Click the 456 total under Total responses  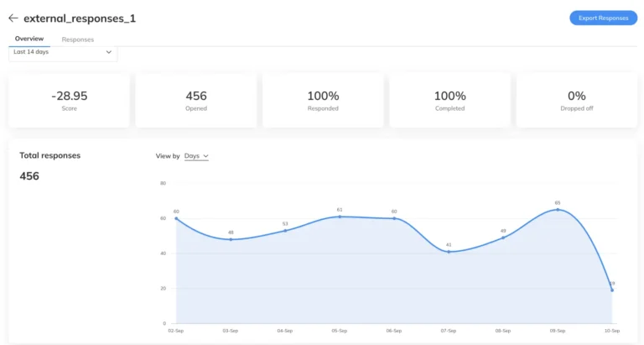[29, 176]
